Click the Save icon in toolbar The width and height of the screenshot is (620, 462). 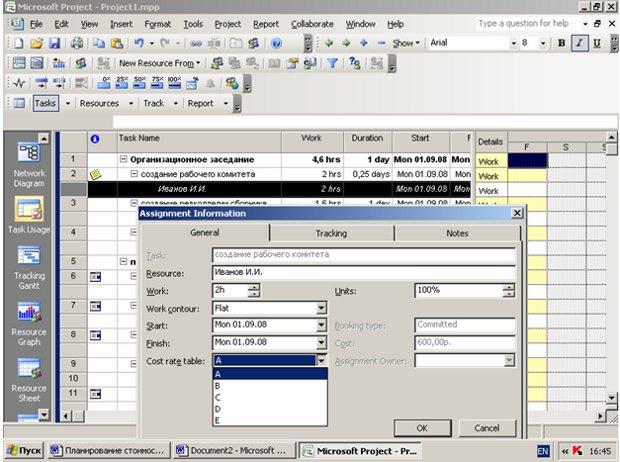tap(54, 43)
